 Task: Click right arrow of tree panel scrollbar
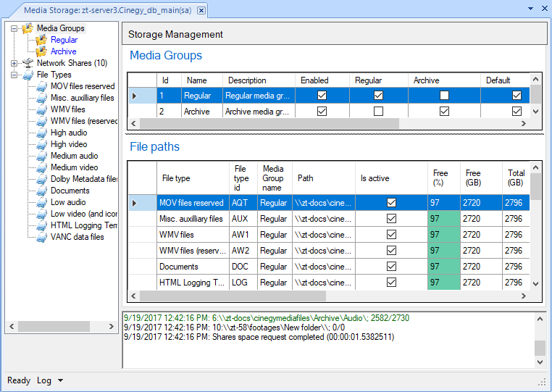coord(112,327)
